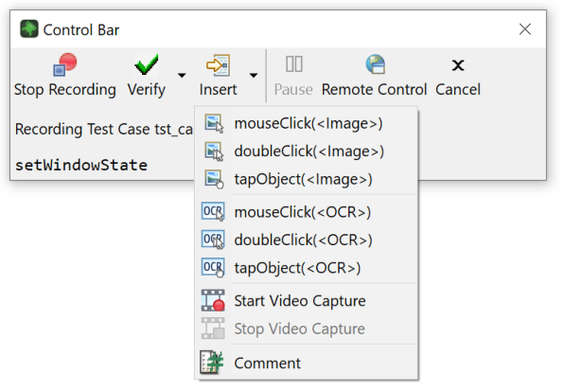Viewport: 565px width, 392px height.
Task: Click the Start Video Capture film icon
Action: 213,300
